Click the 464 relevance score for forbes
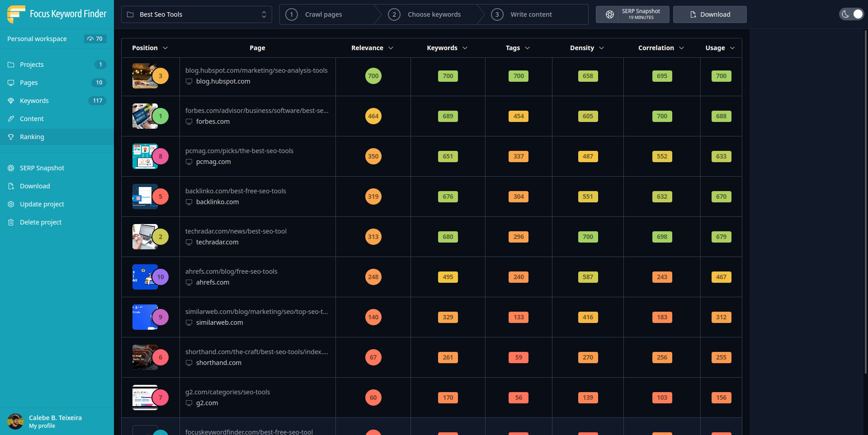Screen dimensions: 868x435 (x=373, y=116)
